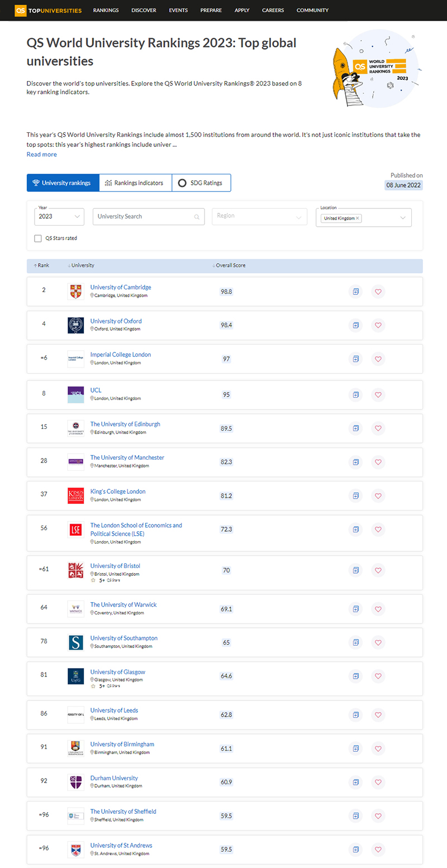This screenshot has width=447, height=868.
Task: Heart icon in University of Bristol row
Action: [x=378, y=570]
